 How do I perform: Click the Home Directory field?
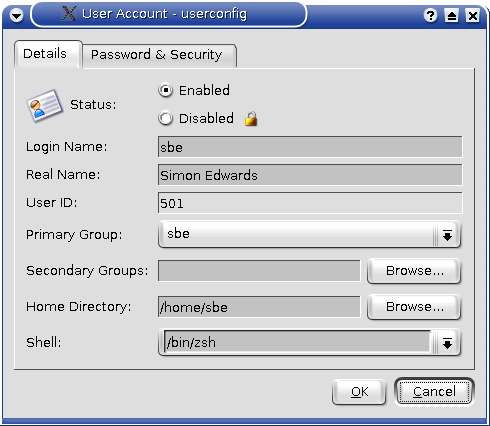pos(259,307)
